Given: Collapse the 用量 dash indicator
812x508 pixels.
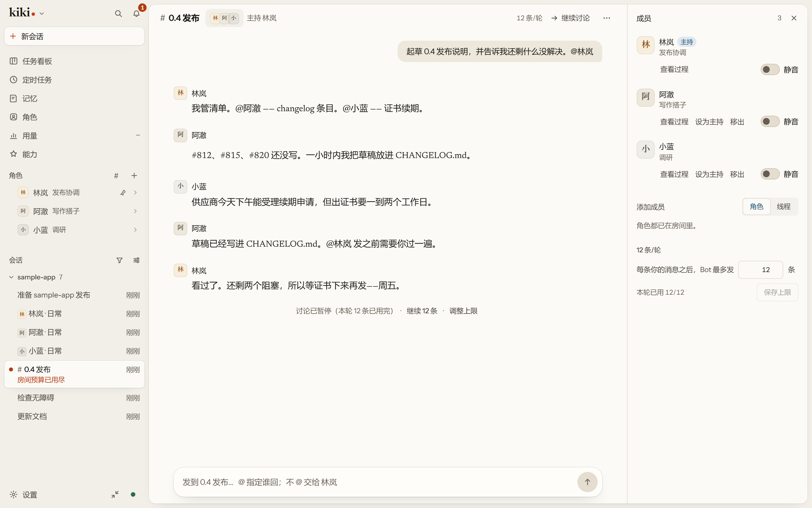Looking at the screenshot, I should coord(138,135).
